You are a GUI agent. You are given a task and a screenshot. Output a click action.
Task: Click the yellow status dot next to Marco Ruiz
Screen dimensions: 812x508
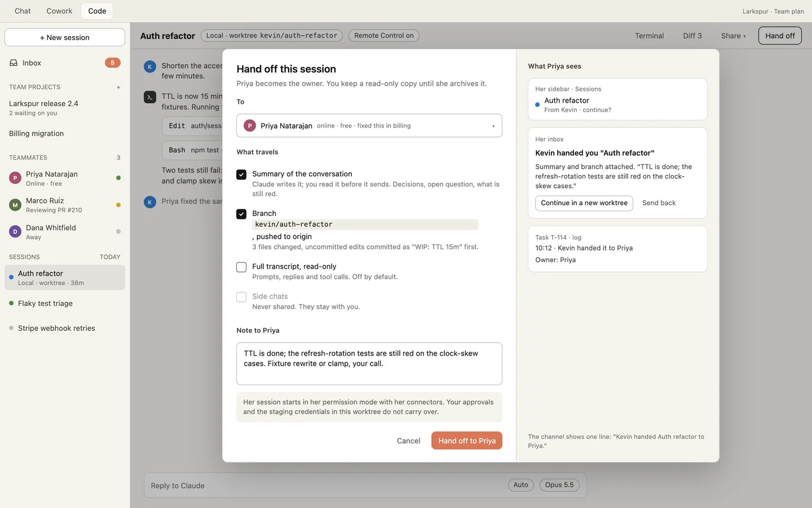(x=118, y=205)
